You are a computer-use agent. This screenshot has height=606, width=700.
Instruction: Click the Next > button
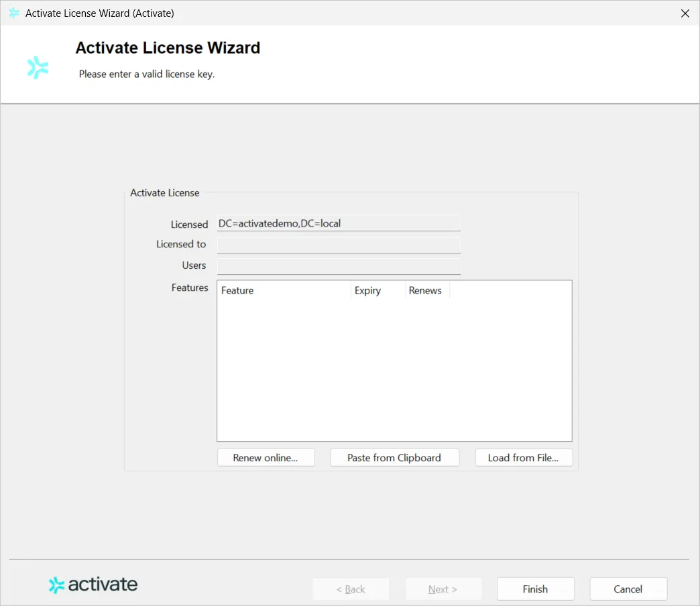[x=443, y=589]
